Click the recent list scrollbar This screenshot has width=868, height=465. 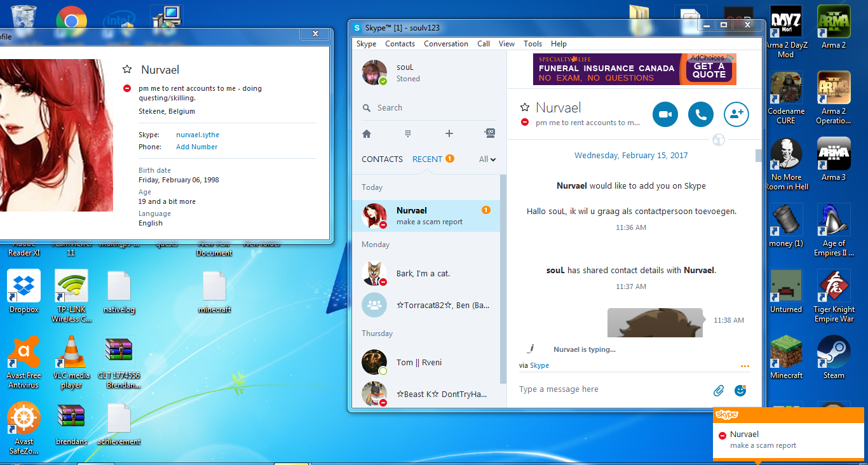[x=503, y=280]
